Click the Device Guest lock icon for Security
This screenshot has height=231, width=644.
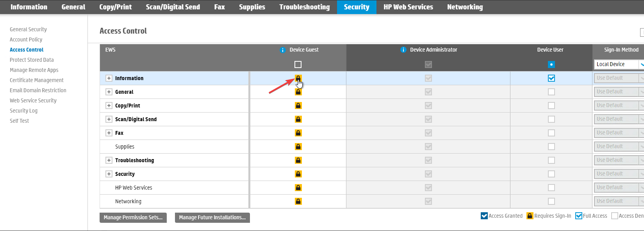click(x=298, y=174)
